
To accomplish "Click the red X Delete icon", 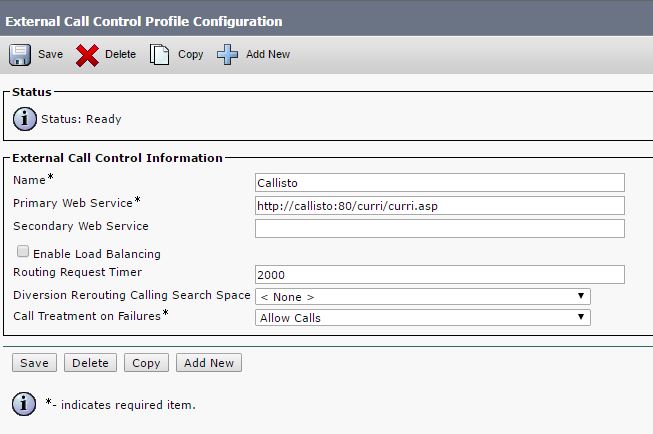I will click(x=87, y=55).
